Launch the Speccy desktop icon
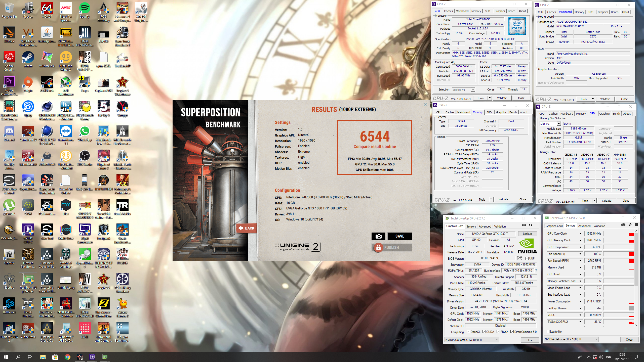Screen dimensions: 644x362 pos(28,10)
